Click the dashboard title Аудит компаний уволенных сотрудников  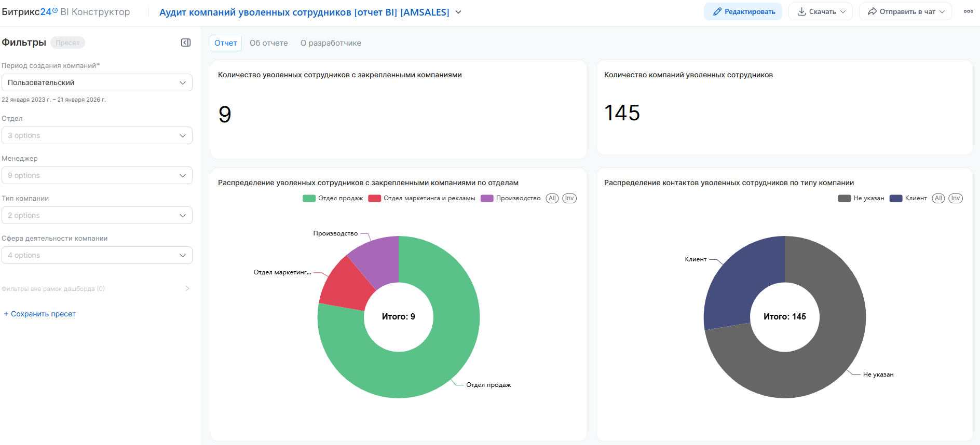304,12
